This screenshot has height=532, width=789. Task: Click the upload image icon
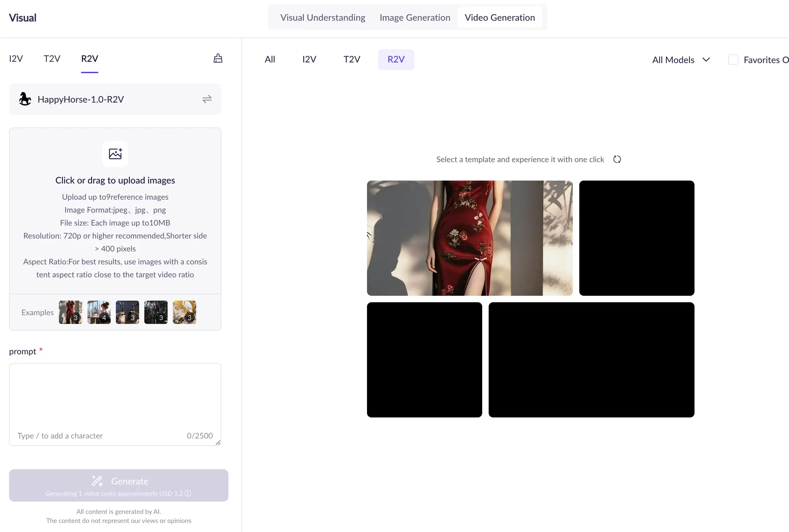(115, 154)
